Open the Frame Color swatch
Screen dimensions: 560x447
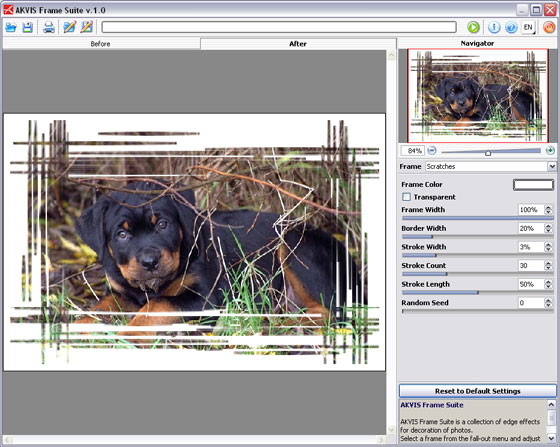coord(533,185)
